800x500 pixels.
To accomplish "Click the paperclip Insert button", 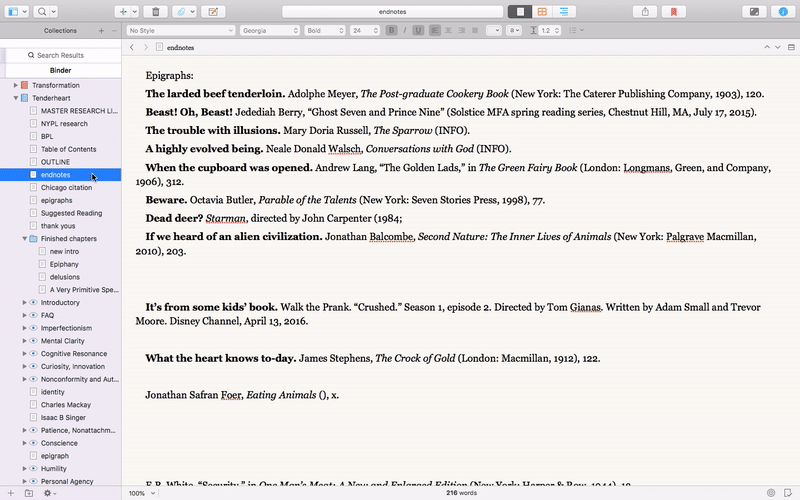I will point(181,11).
